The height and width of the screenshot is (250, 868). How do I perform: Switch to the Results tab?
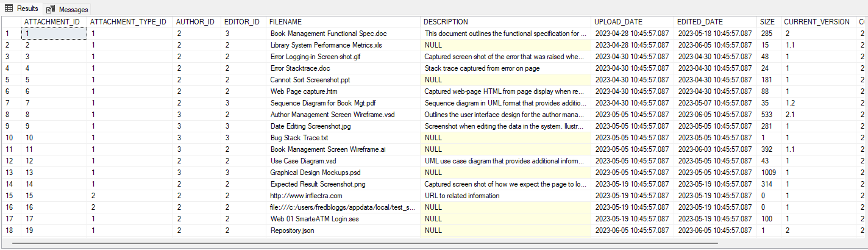click(x=27, y=9)
